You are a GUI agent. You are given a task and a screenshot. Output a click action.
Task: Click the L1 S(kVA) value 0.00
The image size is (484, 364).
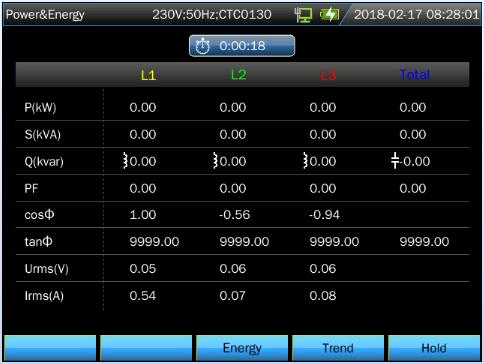click(x=143, y=134)
